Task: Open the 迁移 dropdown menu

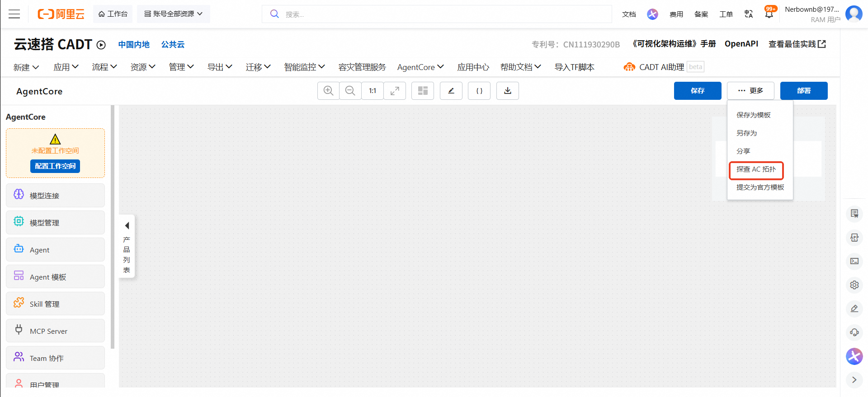Action: pyautogui.click(x=258, y=67)
